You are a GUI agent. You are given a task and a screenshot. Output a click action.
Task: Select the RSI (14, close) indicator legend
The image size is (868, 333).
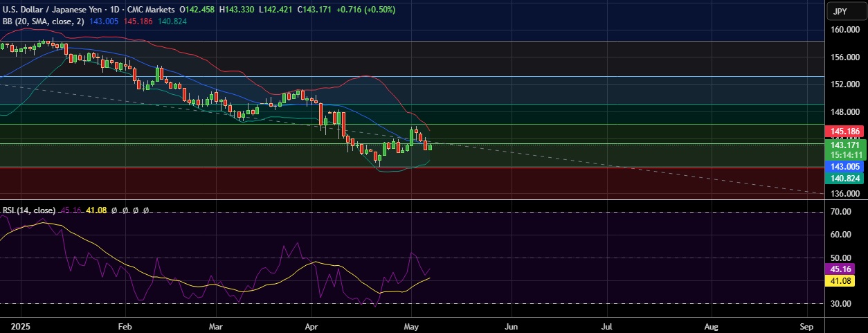30,210
